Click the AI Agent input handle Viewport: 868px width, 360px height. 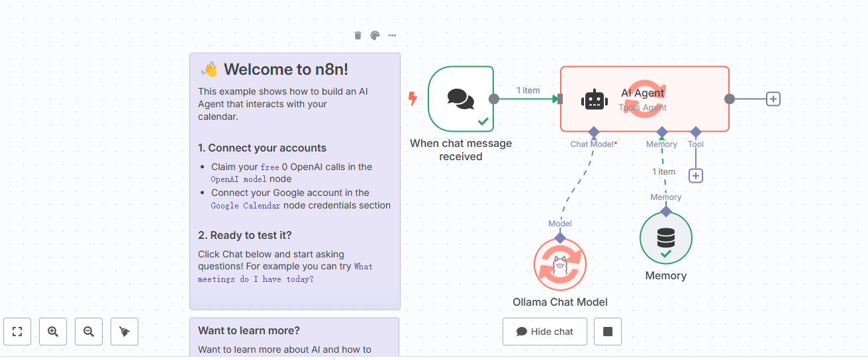click(560, 99)
